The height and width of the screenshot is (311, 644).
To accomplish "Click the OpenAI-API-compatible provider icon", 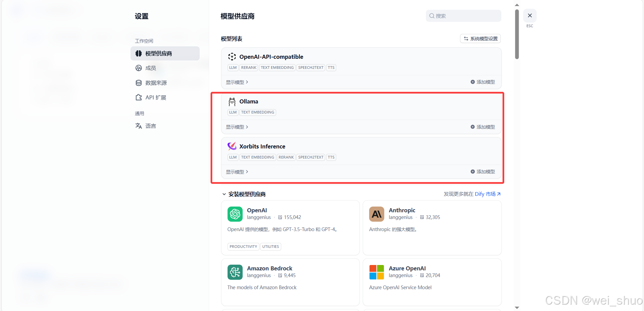I will (232, 56).
